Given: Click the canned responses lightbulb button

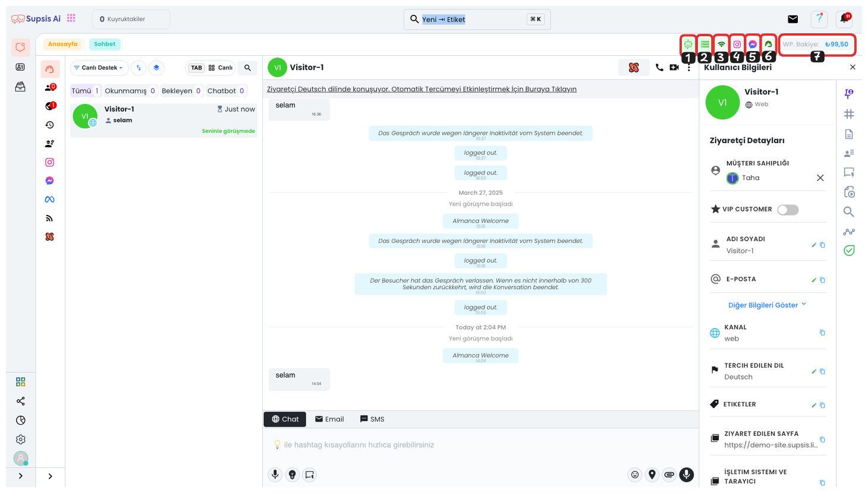Looking at the screenshot, I should pos(292,475).
